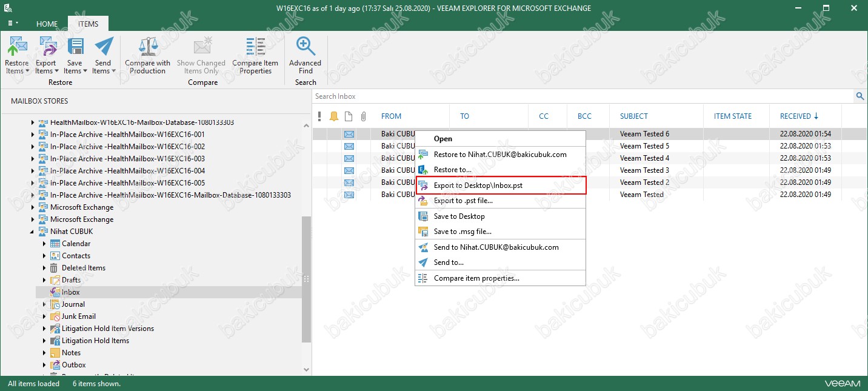Click the envelope icon of Veeam Tested 6
Viewport: 868px width, 391px height.
coord(349,134)
